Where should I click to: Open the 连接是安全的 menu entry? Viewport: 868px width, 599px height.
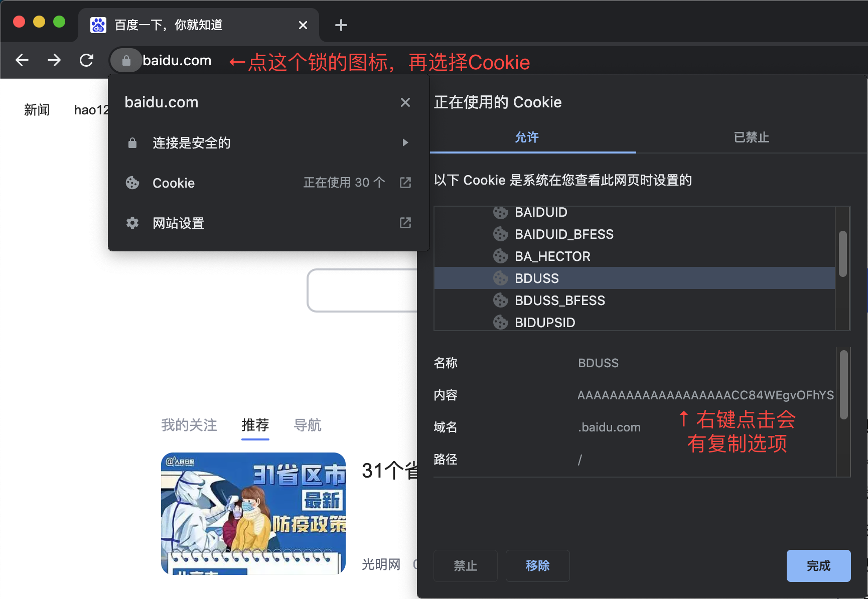tap(268, 142)
